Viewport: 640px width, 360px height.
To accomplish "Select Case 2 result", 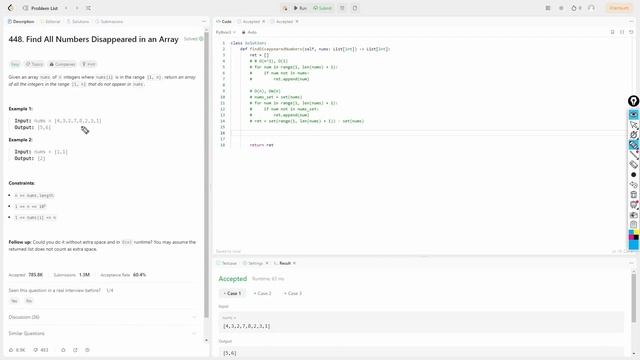I will coord(262,293).
